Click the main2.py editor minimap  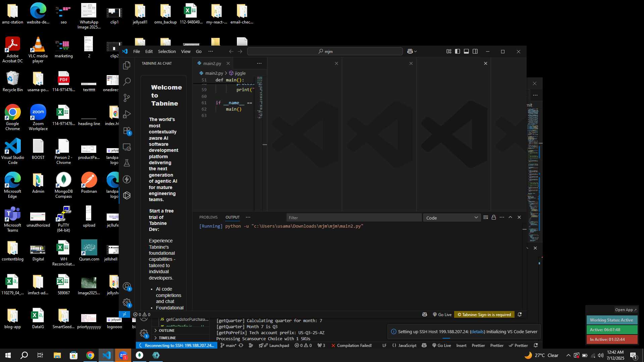(260, 98)
